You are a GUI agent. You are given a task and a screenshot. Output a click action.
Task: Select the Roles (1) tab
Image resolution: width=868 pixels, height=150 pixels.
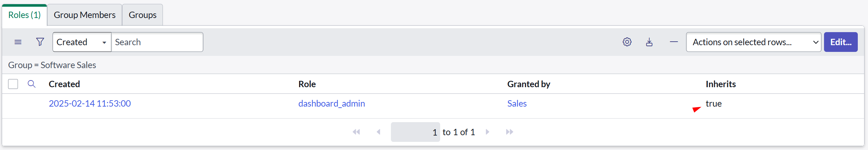[x=25, y=15]
